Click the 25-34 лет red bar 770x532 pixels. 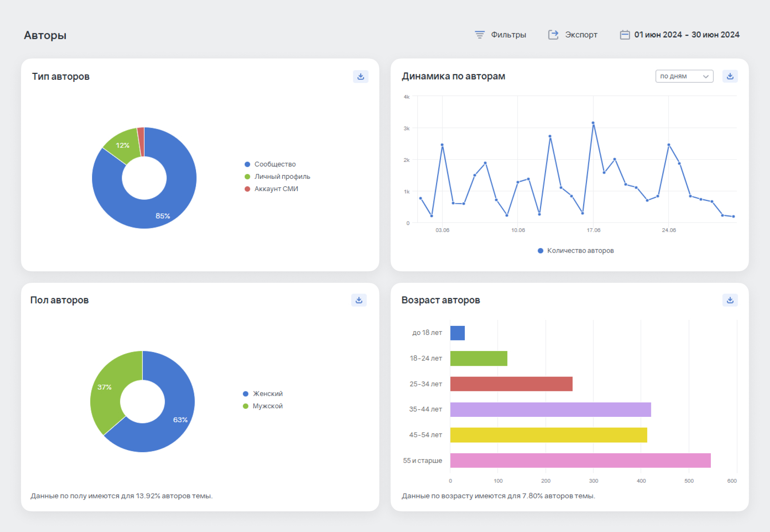point(511,384)
